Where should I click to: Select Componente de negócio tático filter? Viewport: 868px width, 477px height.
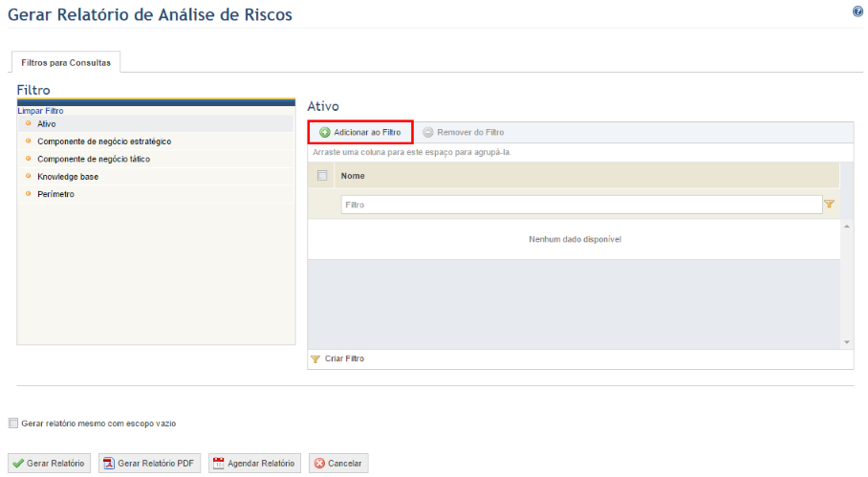(x=156, y=159)
